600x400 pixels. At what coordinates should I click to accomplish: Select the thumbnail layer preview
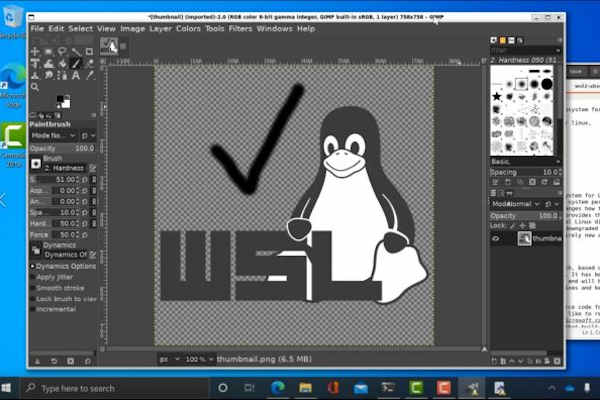click(x=524, y=238)
